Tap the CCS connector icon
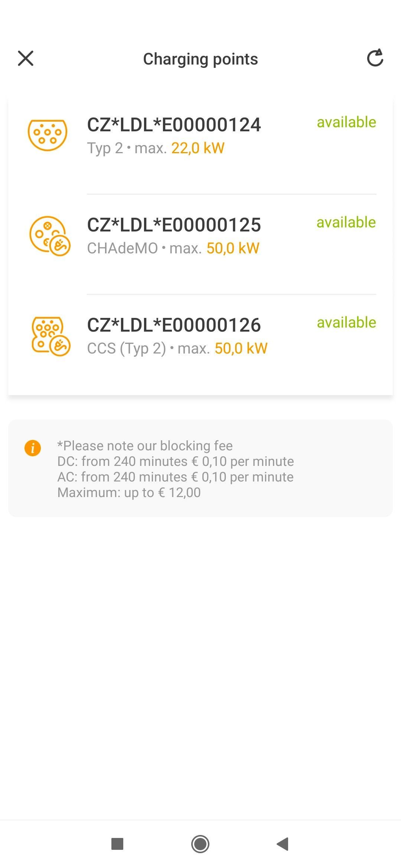Viewport: 401px width, 868px height. 50,336
